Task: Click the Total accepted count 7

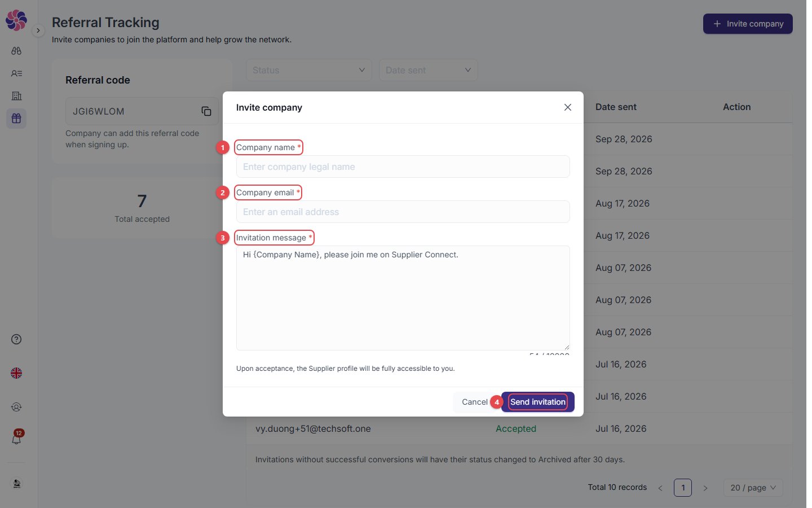Action: 142,201
